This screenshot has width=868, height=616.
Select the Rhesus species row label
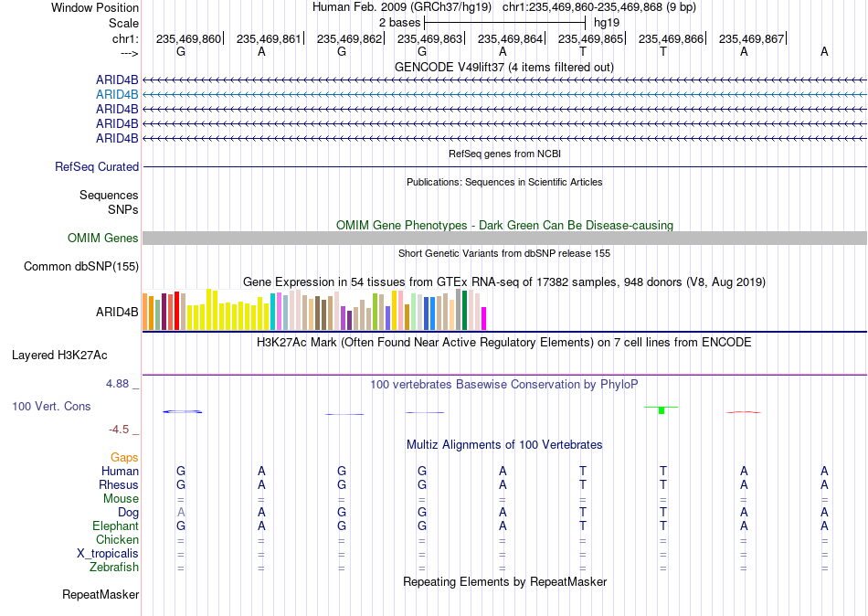pos(119,484)
